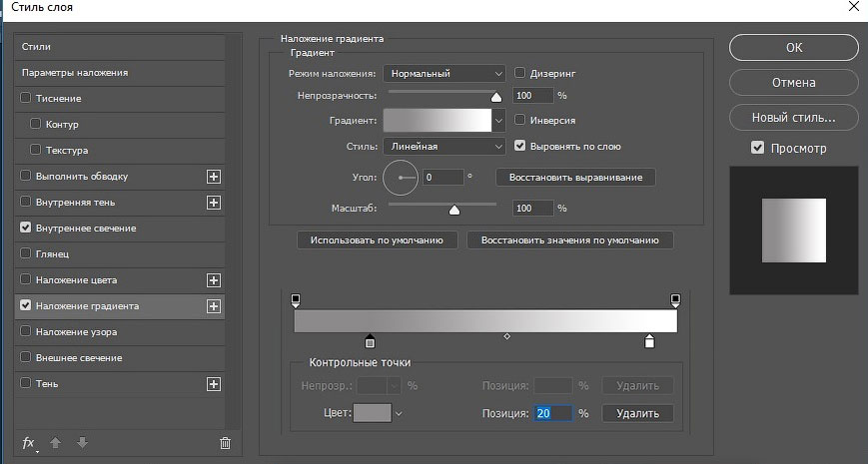Add another stroke with plus icon beside Выполнить обводку

coord(213,177)
